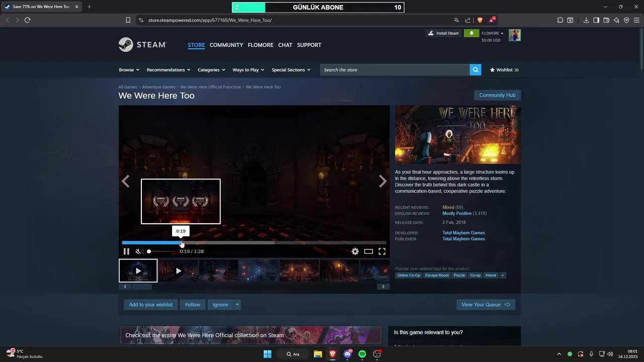Viewport: 644px width, 362px height.
Task: Open the user avatar profile
Action: (515, 35)
